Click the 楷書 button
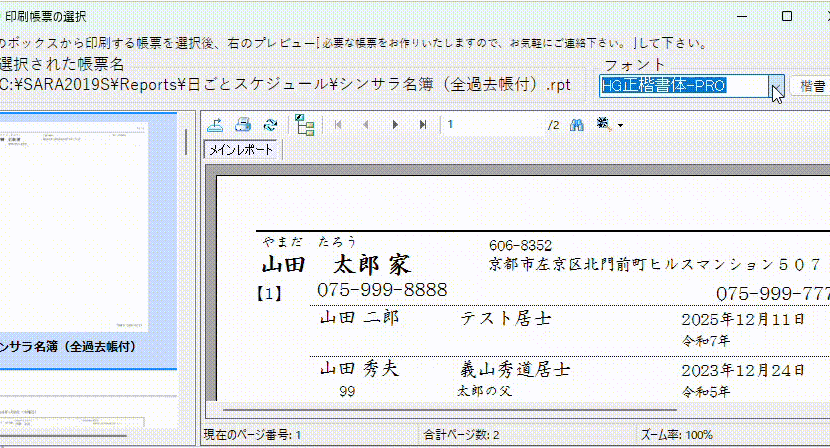Viewport: 830px width, 448px height. (x=811, y=87)
